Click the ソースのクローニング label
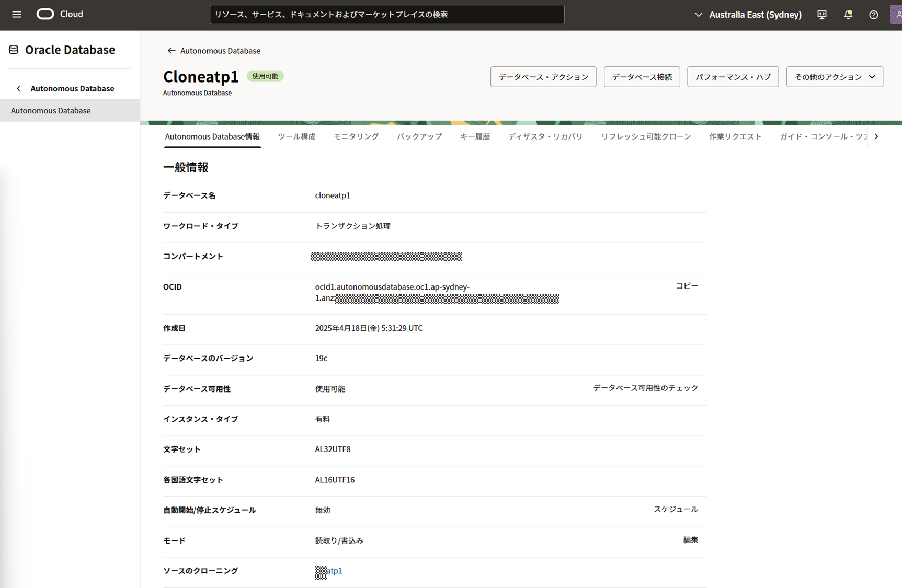 click(201, 571)
